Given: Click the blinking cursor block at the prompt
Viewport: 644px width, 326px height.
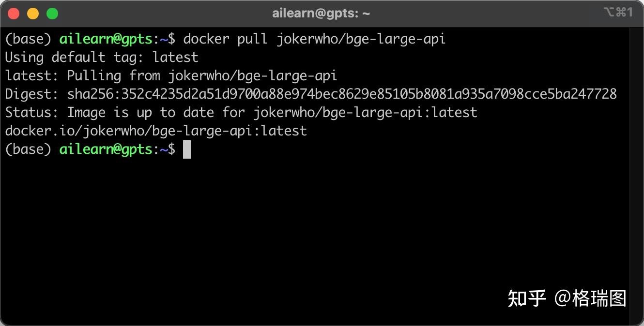Looking at the screenshot, I should (x=187, y=149).
